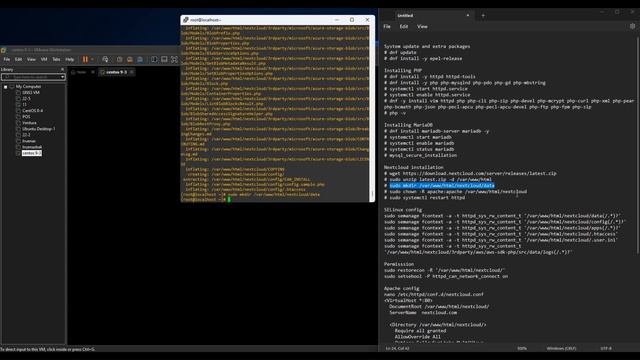Switch to the Home tab in VMware
This screenshot has height=360, width=640.
81,72
